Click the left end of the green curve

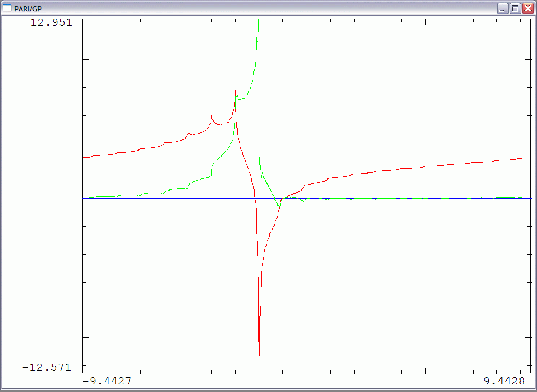(x=83, y=197)
